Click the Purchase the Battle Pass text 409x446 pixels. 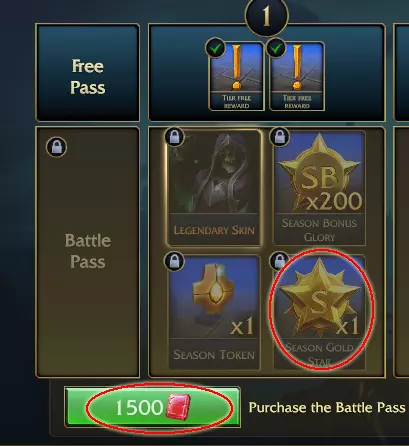pyautogui.click(x=327, y=408)
